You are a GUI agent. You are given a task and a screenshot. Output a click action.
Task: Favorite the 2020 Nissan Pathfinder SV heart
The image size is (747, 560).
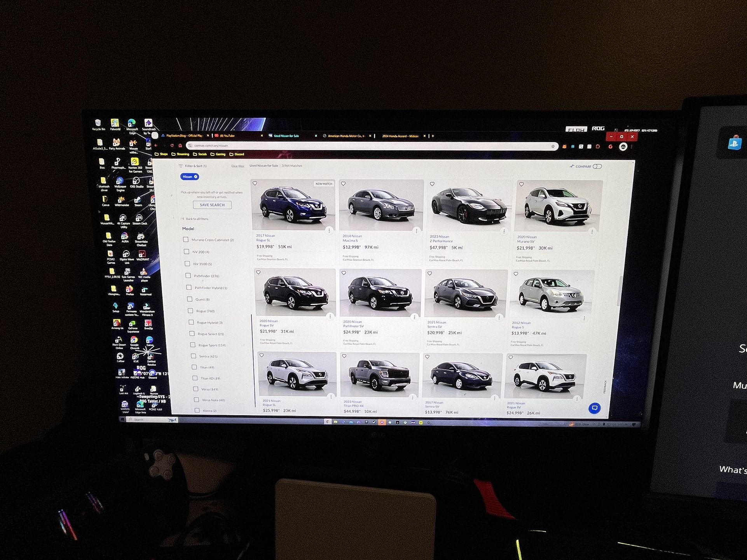pyautogui.click(x=344, y=273)
